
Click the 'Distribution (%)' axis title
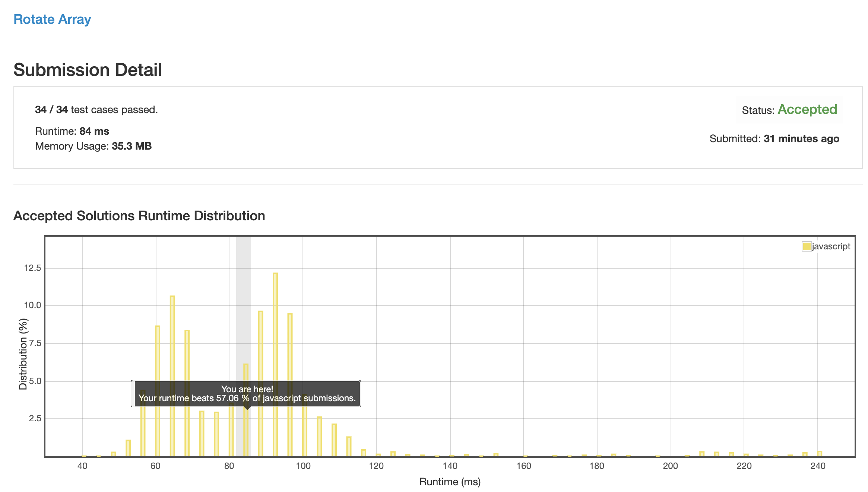(23, 354)
